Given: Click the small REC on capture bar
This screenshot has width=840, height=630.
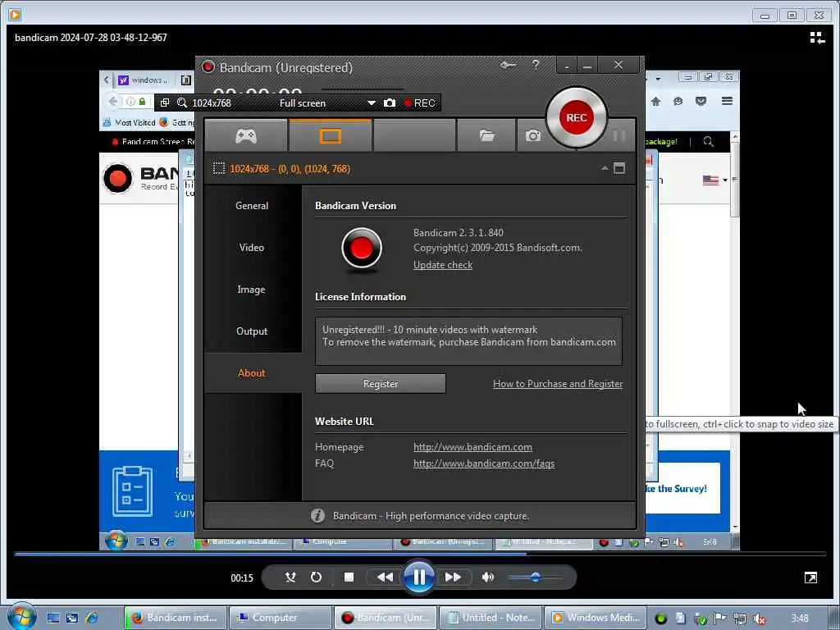Looking at the screenshot, I should point(419,103).
